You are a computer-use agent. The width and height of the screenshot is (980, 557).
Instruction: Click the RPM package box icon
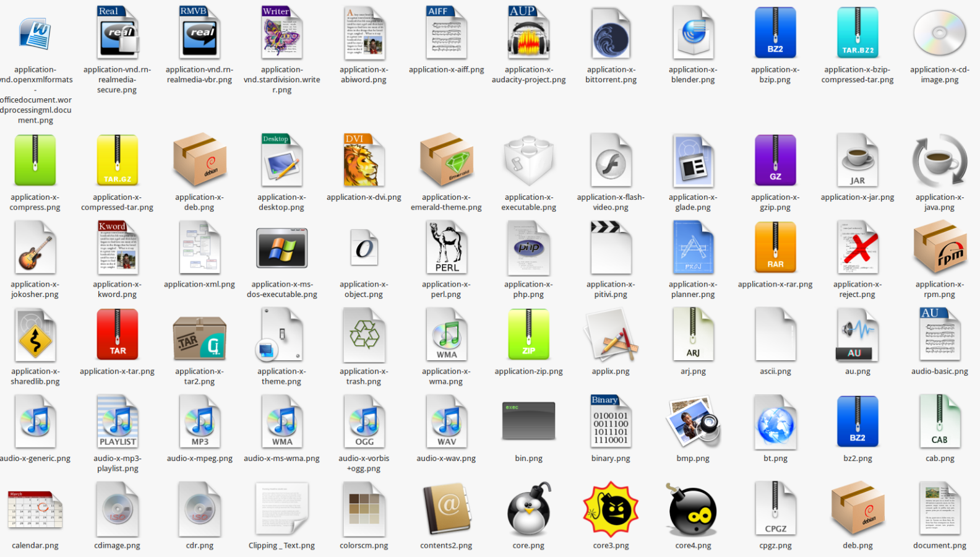[x=940, y=248]
